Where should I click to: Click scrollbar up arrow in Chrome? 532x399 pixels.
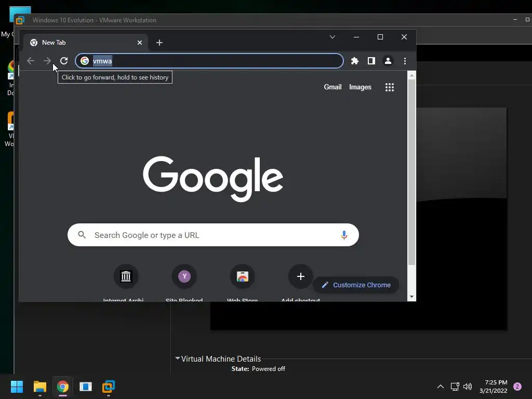411,75
